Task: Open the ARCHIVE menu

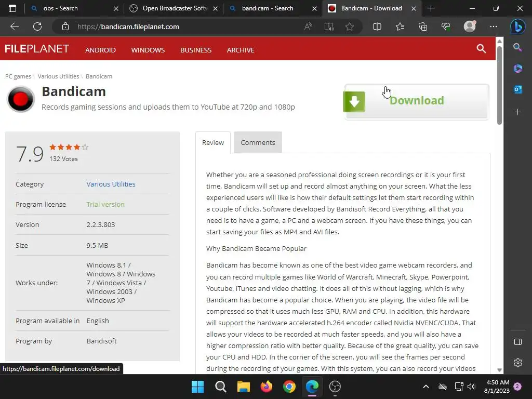Action: point(241,50)
